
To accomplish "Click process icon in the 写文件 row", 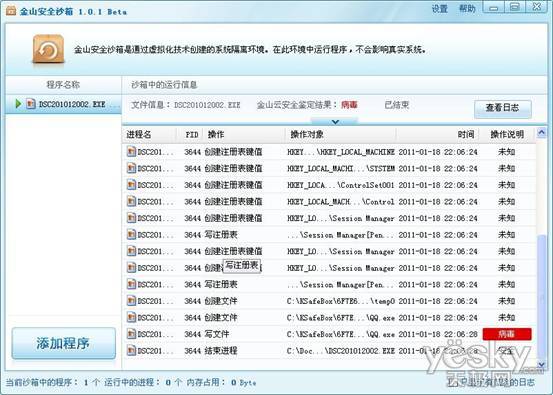I will tap(131, 334).
